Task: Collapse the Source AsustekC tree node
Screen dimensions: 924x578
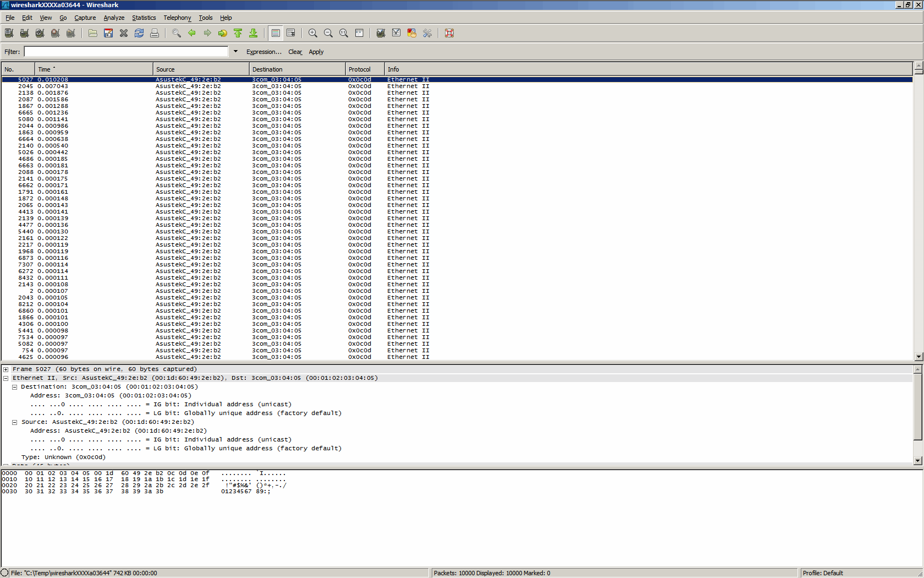Action: 15,422
